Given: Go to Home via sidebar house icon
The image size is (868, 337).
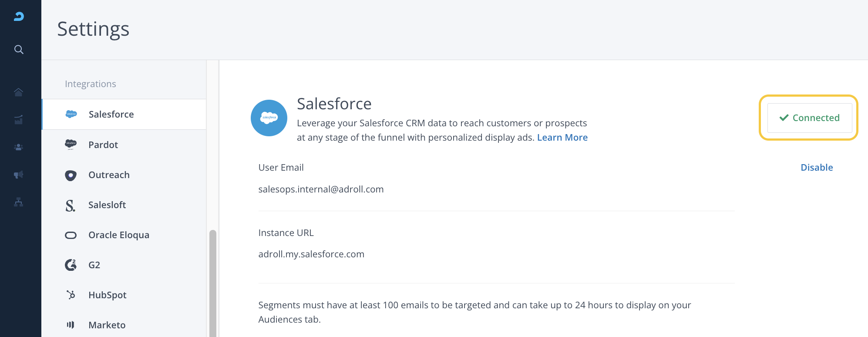Looking at the screenshot, I should click(x=19, y=92).
